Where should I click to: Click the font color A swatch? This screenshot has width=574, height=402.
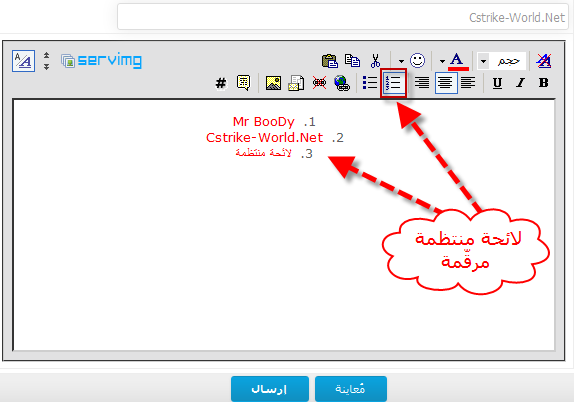coord(458,61)
